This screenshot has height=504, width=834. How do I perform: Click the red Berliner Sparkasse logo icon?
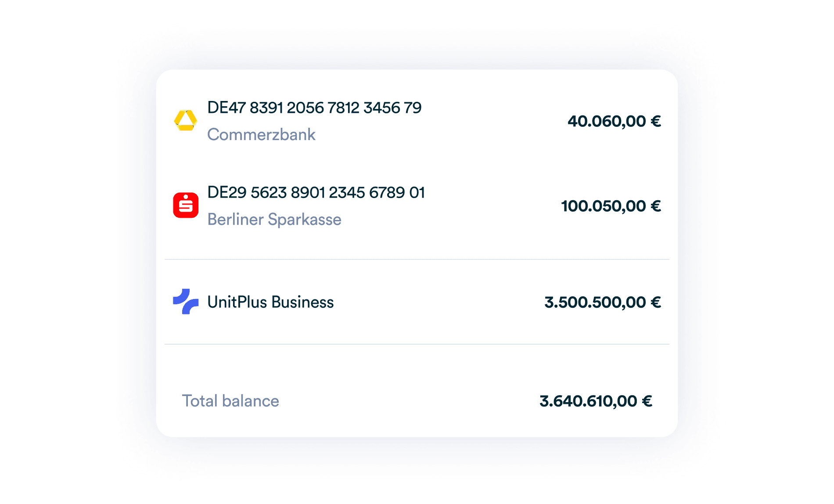pos(186,205)
